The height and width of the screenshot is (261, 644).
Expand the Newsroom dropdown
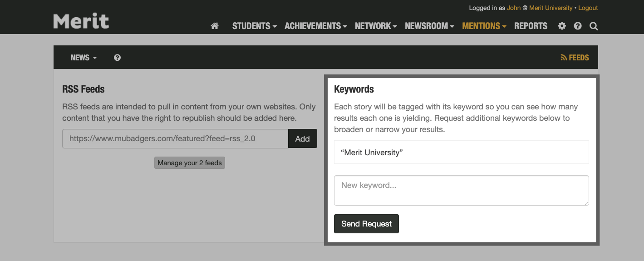point(429,26)
